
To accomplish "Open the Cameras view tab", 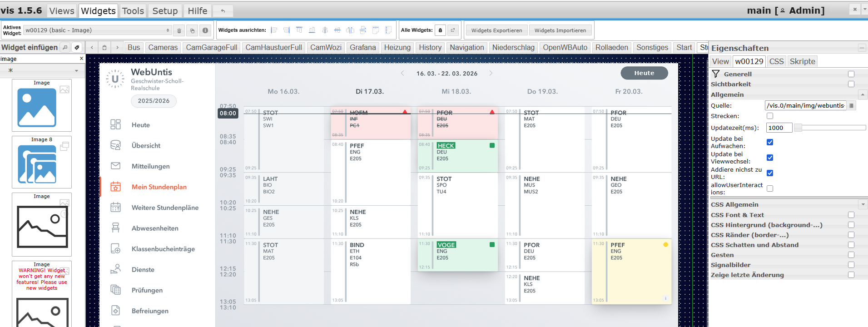I will click(x=163, y=47).
